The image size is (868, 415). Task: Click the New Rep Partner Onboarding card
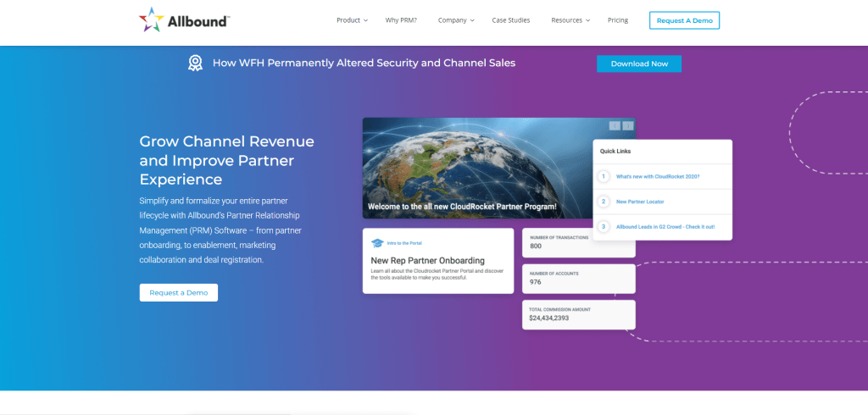438,261
